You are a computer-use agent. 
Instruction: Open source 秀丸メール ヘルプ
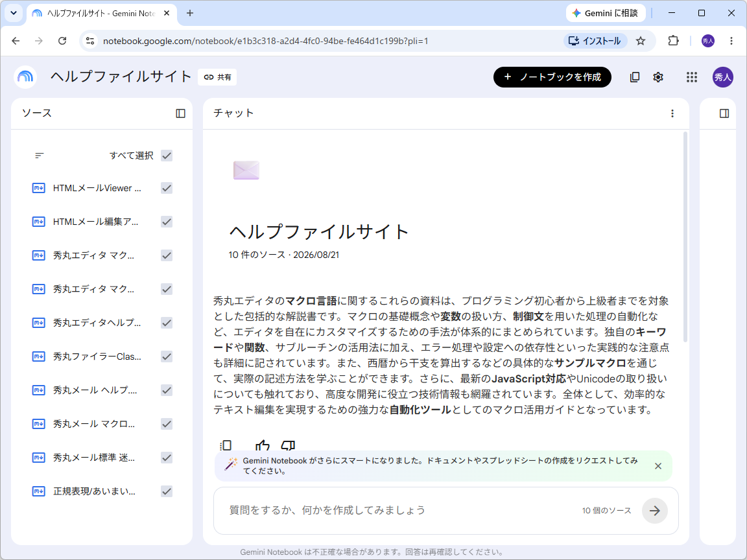coord(95,390)
